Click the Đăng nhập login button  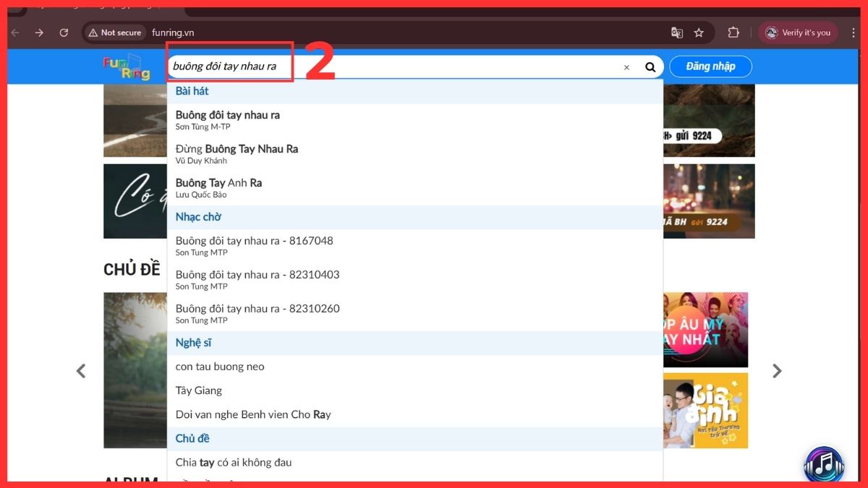710,67
